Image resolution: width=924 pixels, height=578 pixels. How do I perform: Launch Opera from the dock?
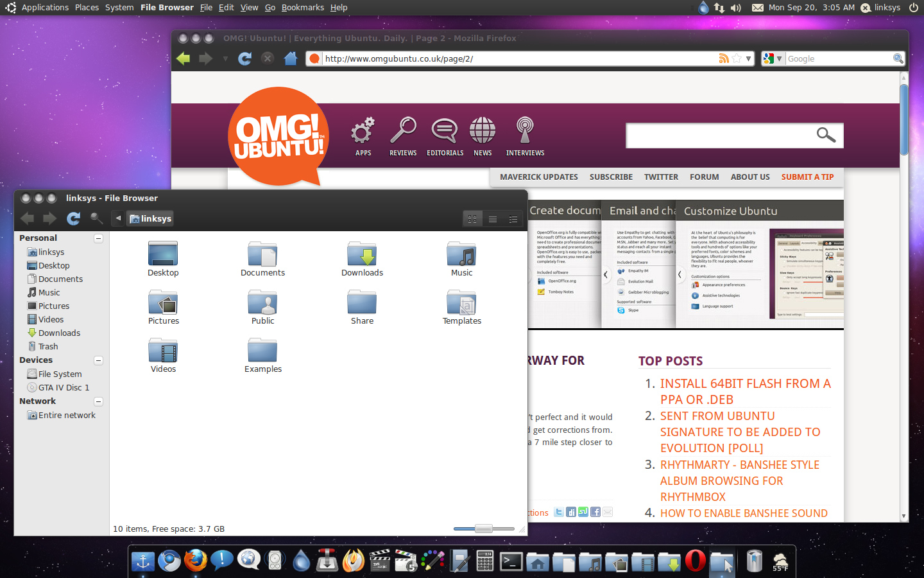click(x=695, y=561)
